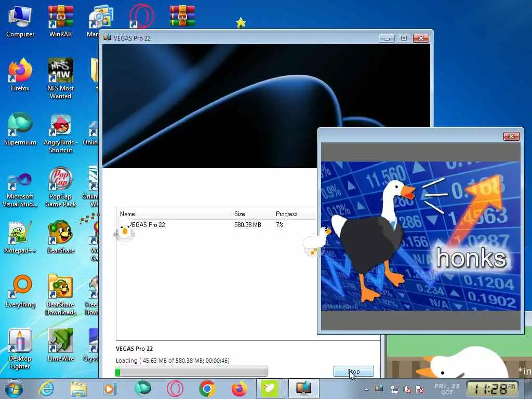This screenshot has height=399, width=532.
Task: Click the yellow star icon on the desktop
Action: [x=241, y=23]
